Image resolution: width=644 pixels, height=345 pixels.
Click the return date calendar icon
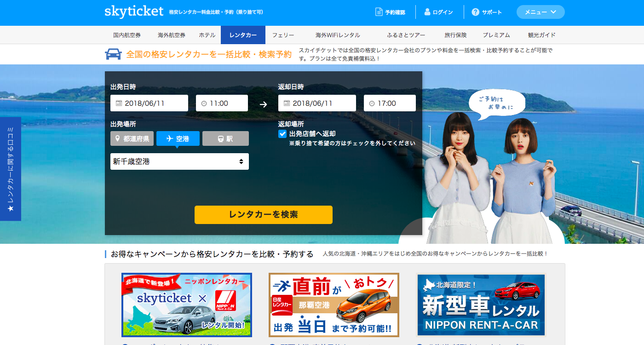[x=287, y=103]
